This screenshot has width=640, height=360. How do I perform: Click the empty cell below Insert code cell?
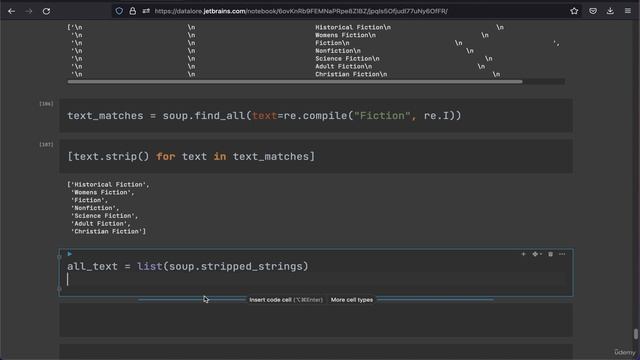pos(316,320)
